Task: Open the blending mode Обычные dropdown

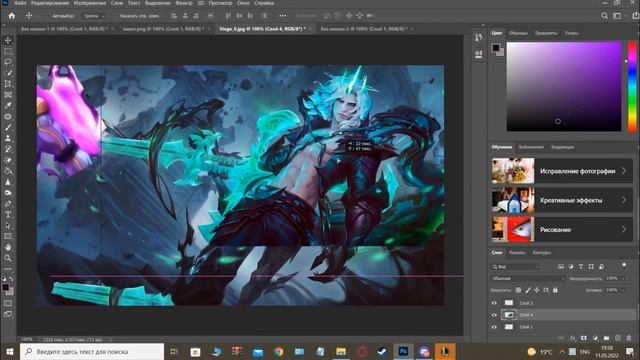Action: (x=528, y=278)
